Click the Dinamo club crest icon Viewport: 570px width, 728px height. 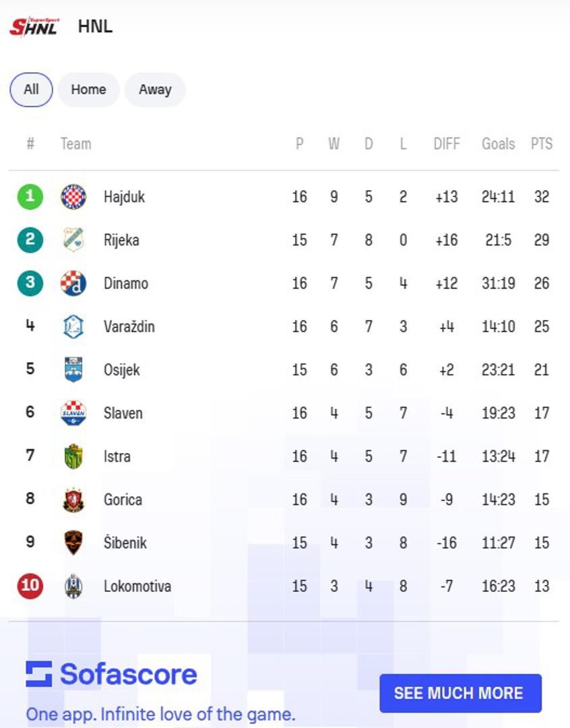tap(73, 283)
